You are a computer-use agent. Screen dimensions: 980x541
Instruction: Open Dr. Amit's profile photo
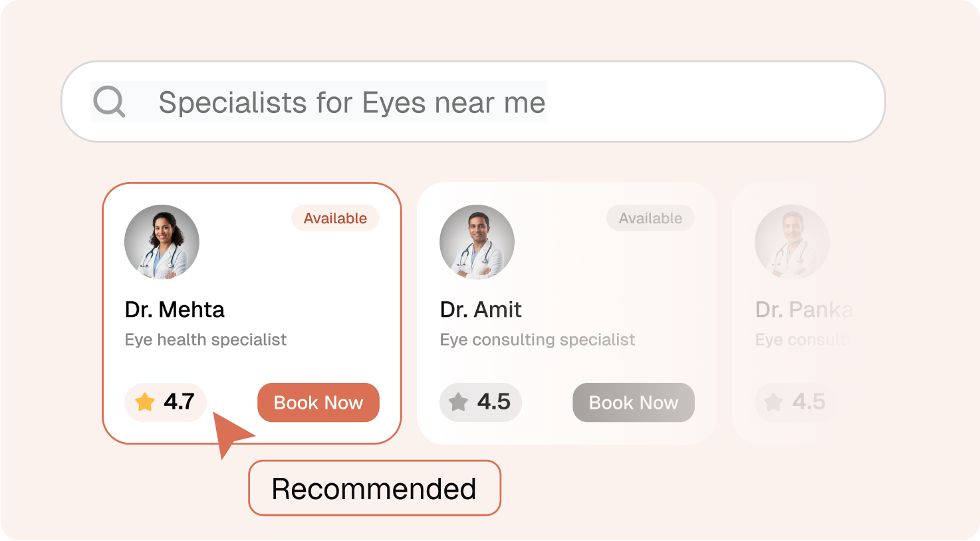pyautogui.click(x=477, y=242)
